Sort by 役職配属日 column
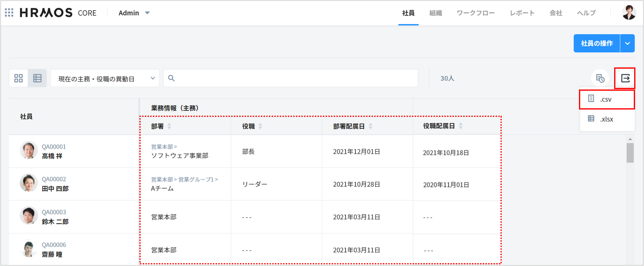This screenshot has width=644, height=266. point(461,126)
